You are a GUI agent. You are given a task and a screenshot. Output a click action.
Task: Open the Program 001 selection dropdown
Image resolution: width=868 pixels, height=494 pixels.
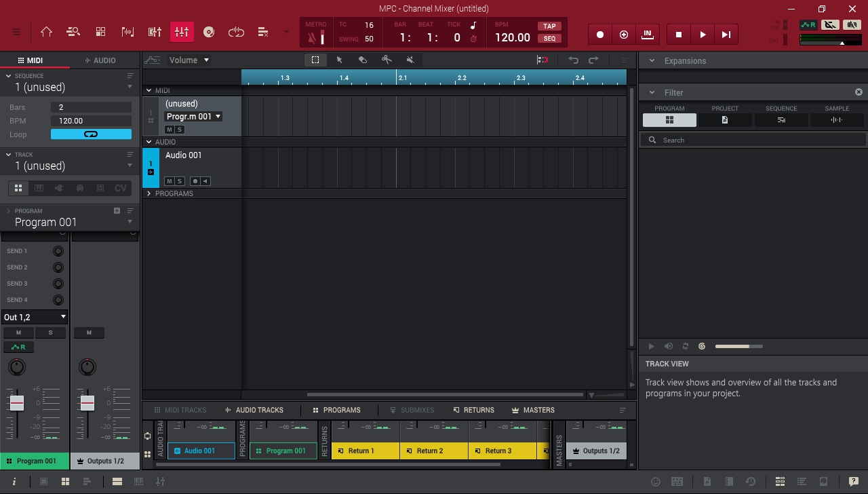[130, 222]
